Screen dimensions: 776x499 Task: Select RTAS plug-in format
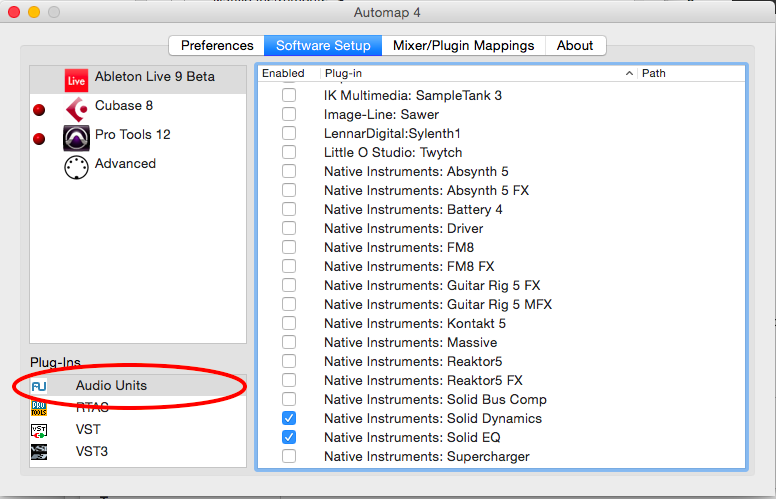pyautogui.click(x=138, y=408)
